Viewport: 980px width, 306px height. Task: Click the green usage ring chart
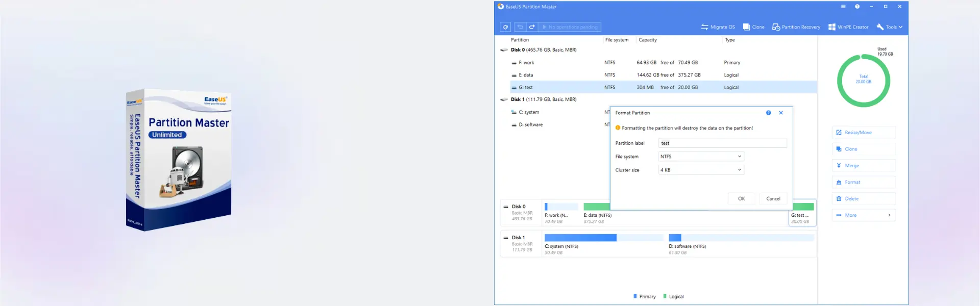pyautogui.click(x=864, y=81)
